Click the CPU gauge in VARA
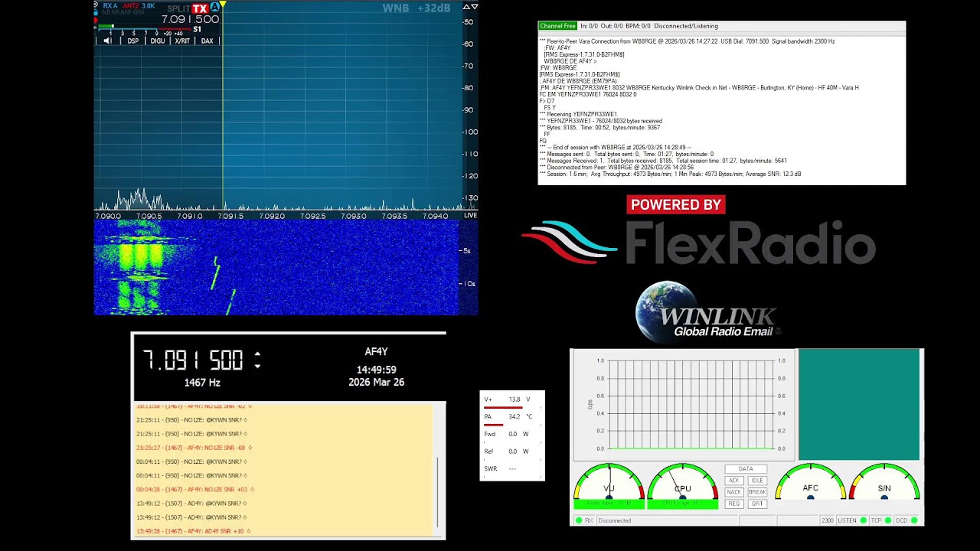Image resolution: width=980 pixels, height=551 pixels. pyautogui.click(x=683, y=482)
